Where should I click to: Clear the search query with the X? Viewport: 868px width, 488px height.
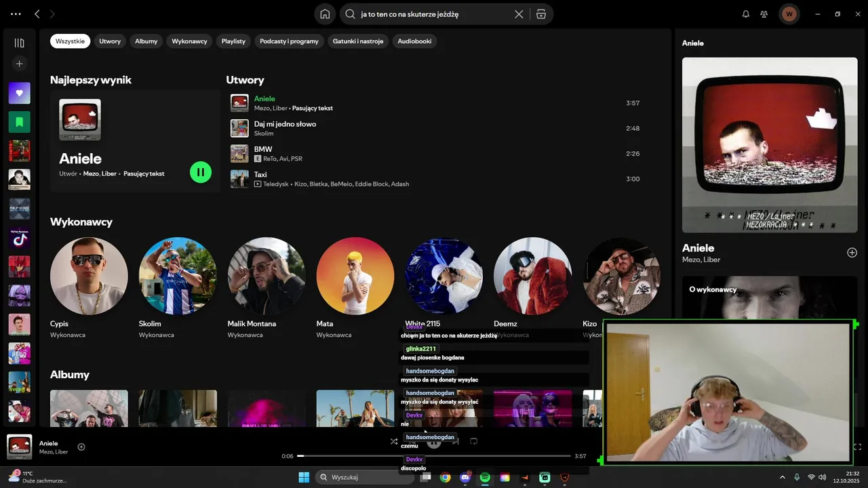(x=519, y=14)
